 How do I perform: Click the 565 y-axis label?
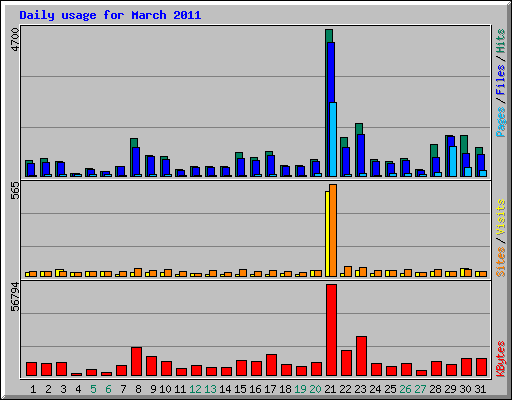click(15, 191)
